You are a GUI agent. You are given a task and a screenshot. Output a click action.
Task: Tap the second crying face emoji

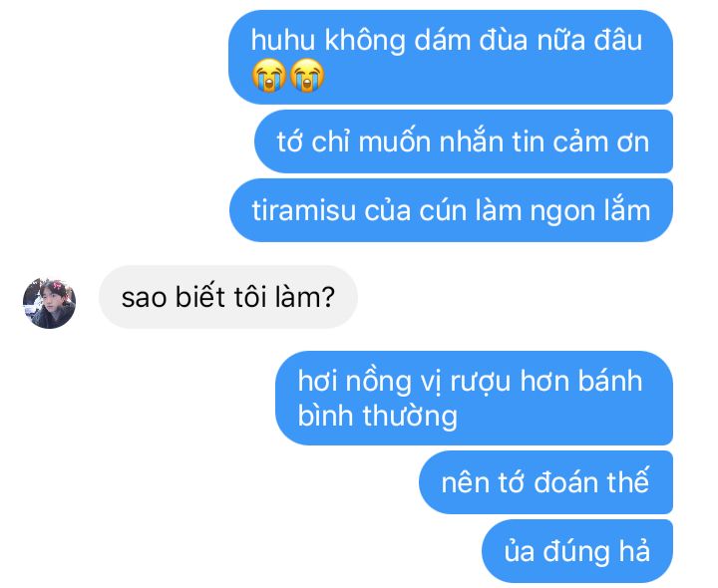coord(307,76)
